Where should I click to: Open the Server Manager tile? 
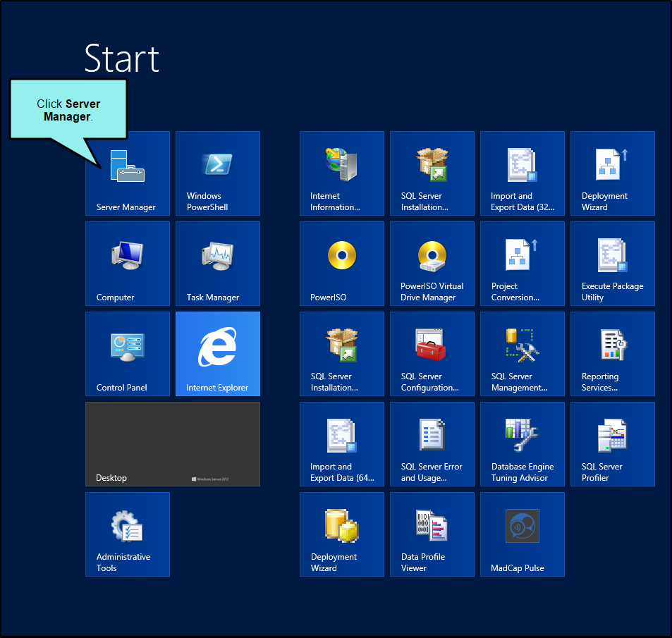click(128, 173)
